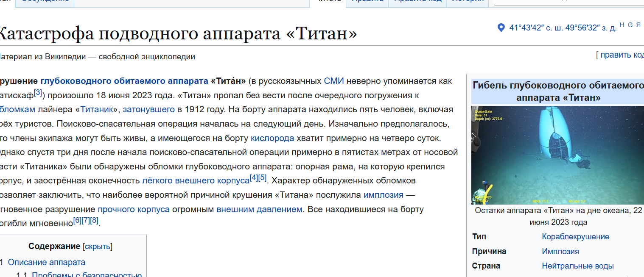Jump to 'Описание аппарата' section

tap(47, 263)
